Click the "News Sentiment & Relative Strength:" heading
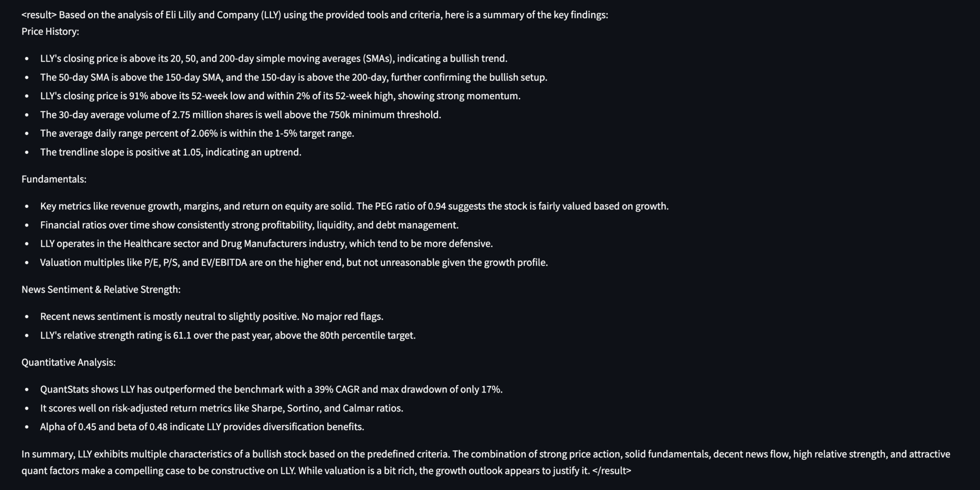Image resolution: width=980 pixels, height=490 pixels. [101, 290]
